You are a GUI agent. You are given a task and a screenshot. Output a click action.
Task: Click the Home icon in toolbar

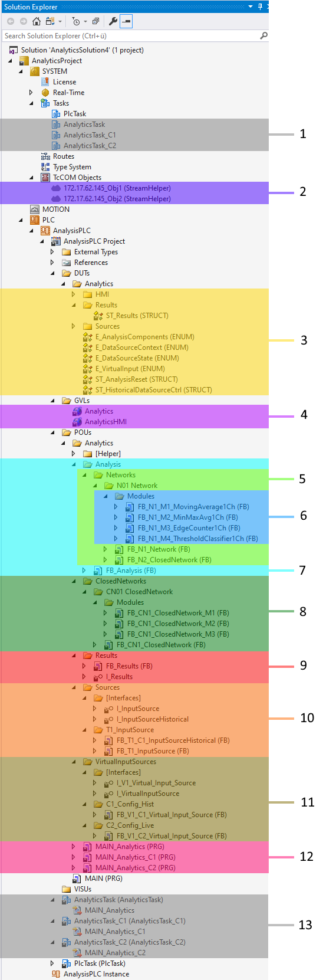(x=37, y=21)
